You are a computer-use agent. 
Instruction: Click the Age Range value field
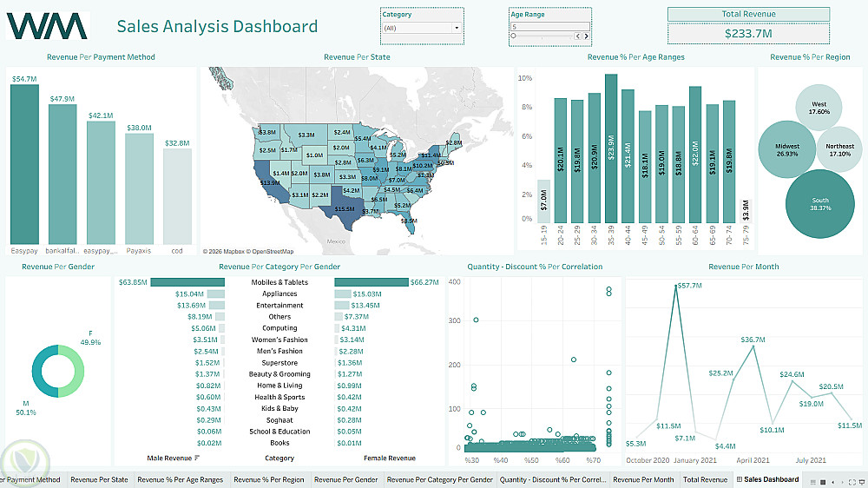pyautogui.click(x=549, y=27)
